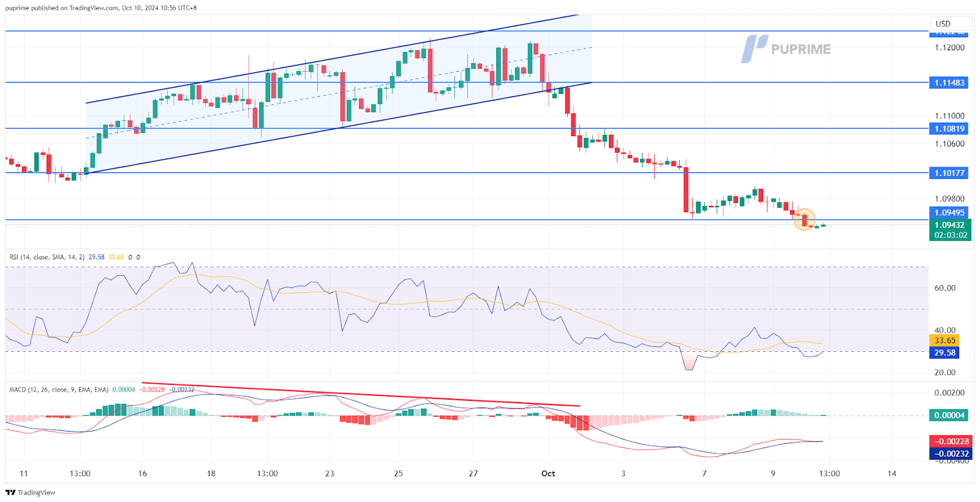
Task: Click the 0.00200 MACD axis label
Action: [949, 392]
